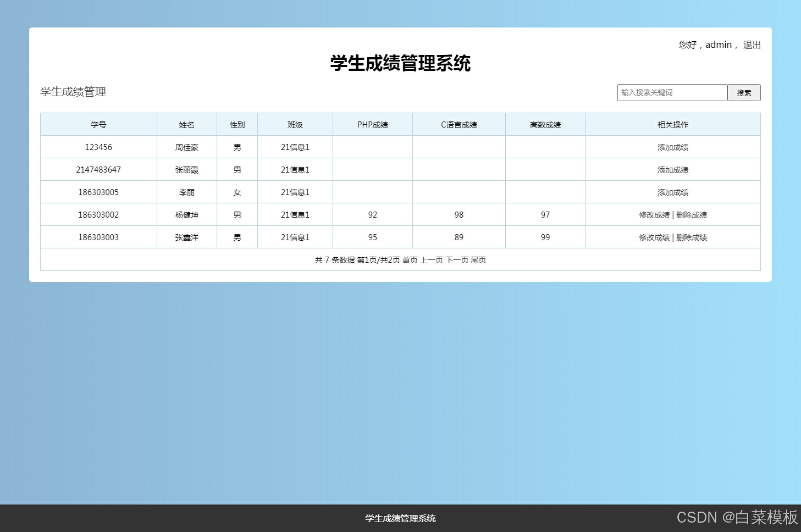Click C语言 score 89 for 张鑫洋
801x532 pixels.
click(x=459, y=237)
